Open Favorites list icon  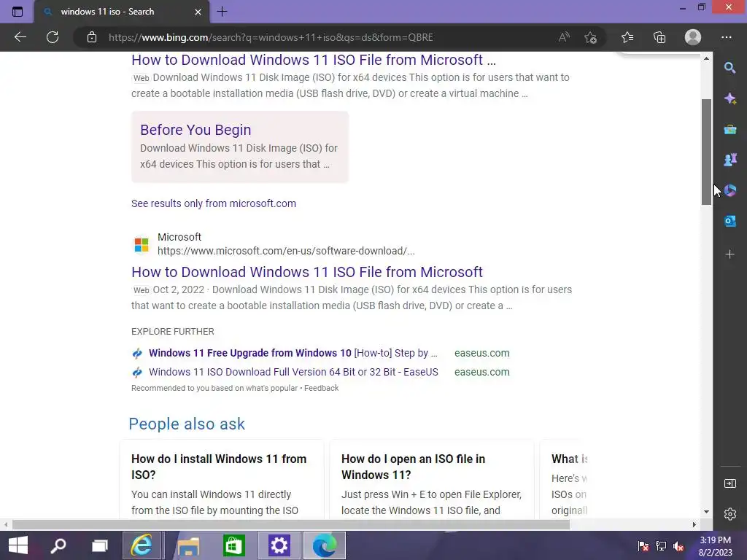[627, 37]
